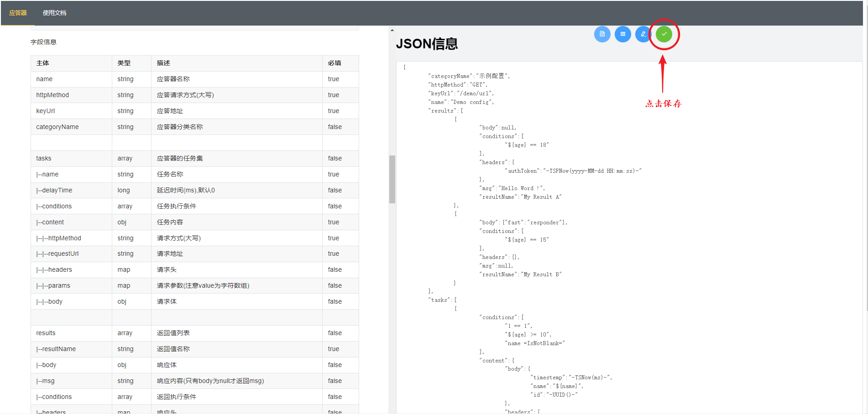Click the '主体' column header
This screenshot has height=414, width=868.
point(71,63)
